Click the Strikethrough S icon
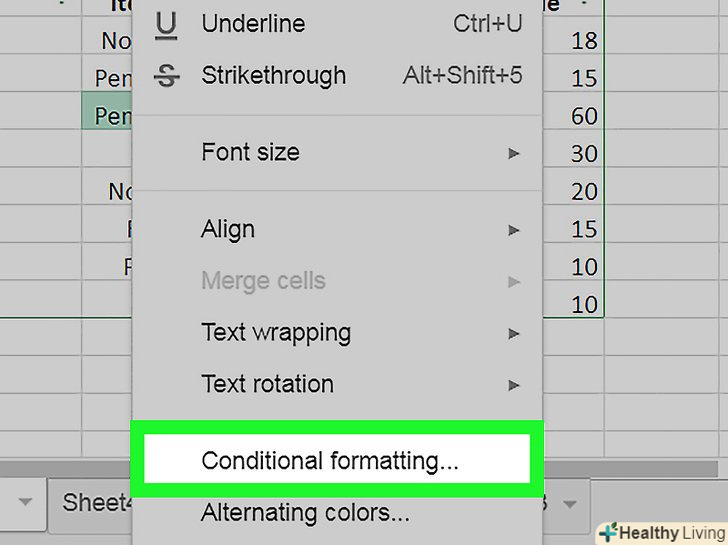 (166, 76)
